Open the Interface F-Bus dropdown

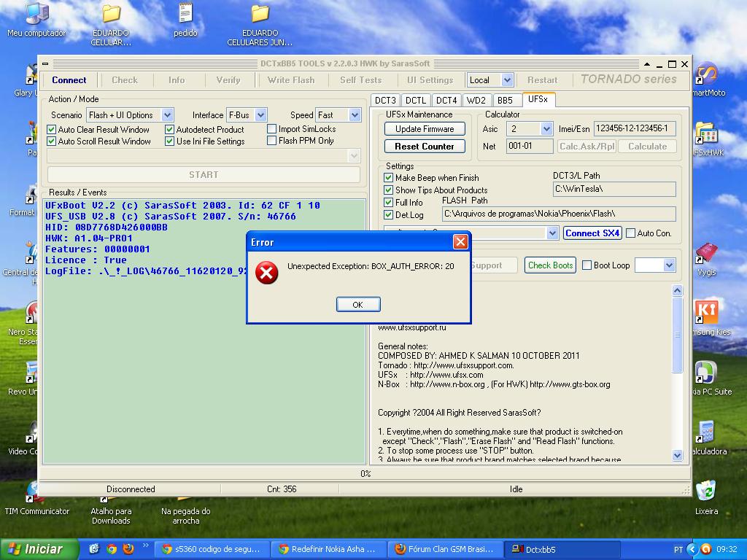(x=260, y=114)
